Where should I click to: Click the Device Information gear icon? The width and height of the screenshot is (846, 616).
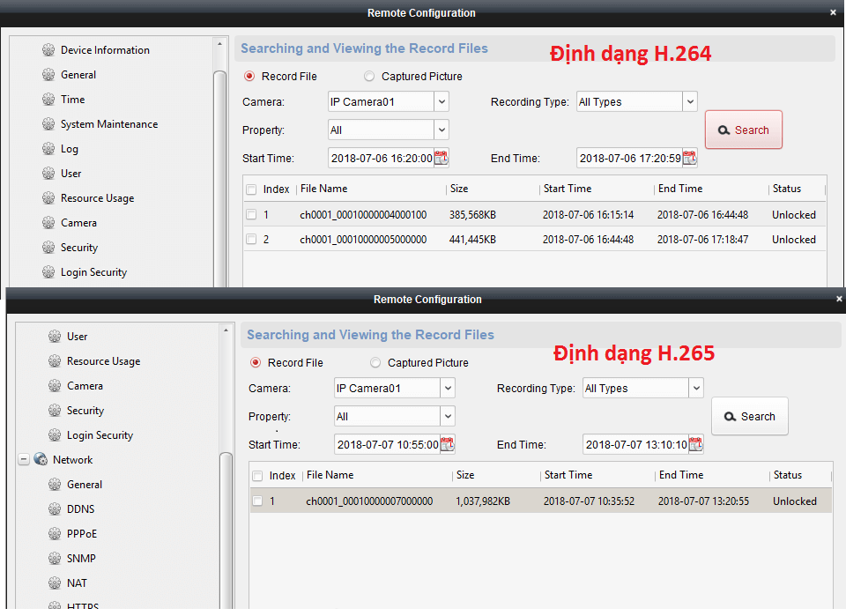pos(48,50)
